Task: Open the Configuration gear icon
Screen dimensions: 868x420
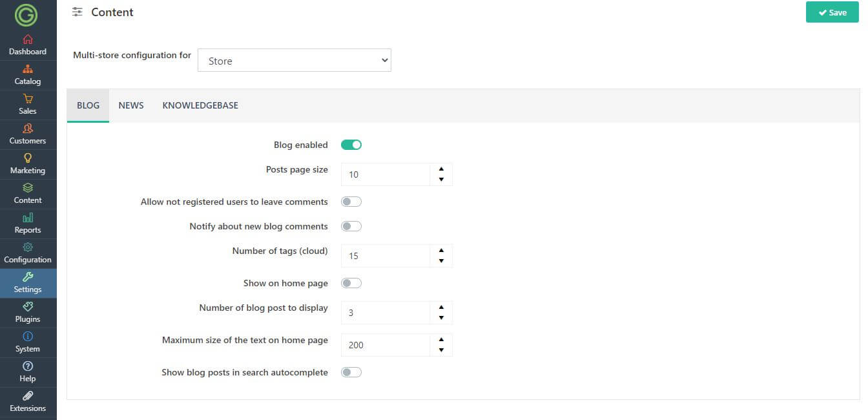Action: click(x=28, y=247)
